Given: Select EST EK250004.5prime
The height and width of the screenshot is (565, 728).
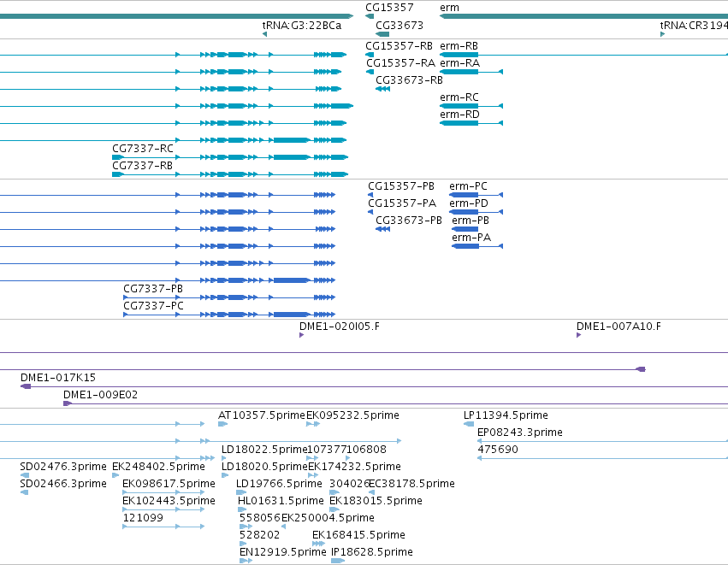Looking at the screenshot, I should pos(328,518).
